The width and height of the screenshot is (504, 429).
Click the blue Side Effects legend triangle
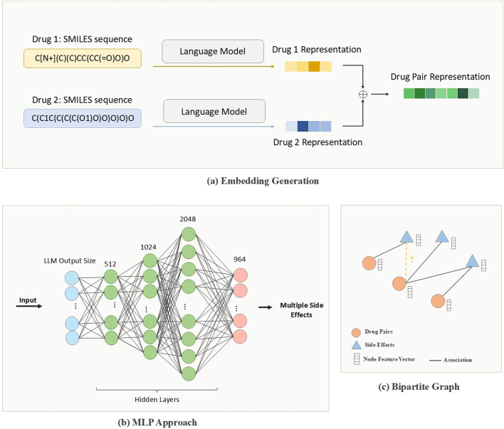356,345
